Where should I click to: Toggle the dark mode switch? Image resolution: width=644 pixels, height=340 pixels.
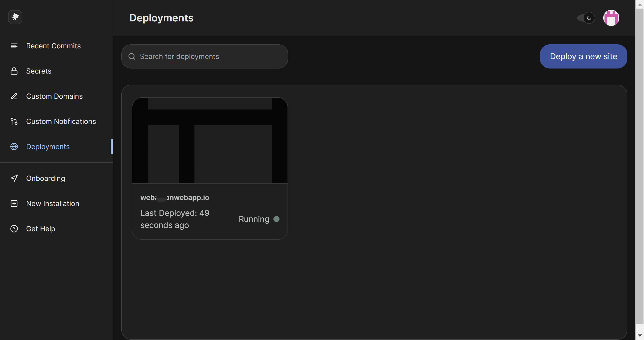(x=586, y=18)
